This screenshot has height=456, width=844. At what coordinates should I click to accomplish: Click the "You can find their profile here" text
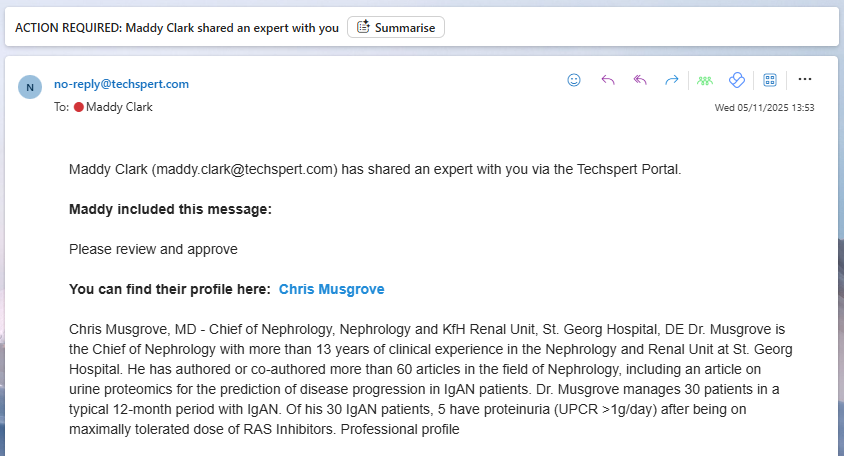[170, 289]
